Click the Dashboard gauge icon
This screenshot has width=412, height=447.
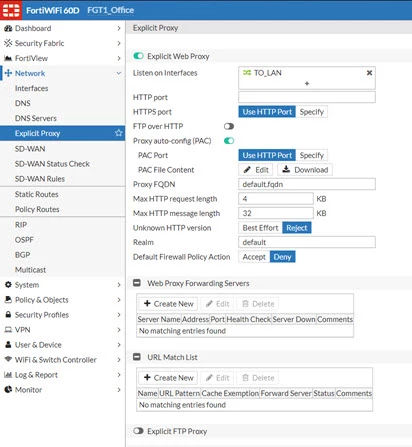[x=8, y=28]
